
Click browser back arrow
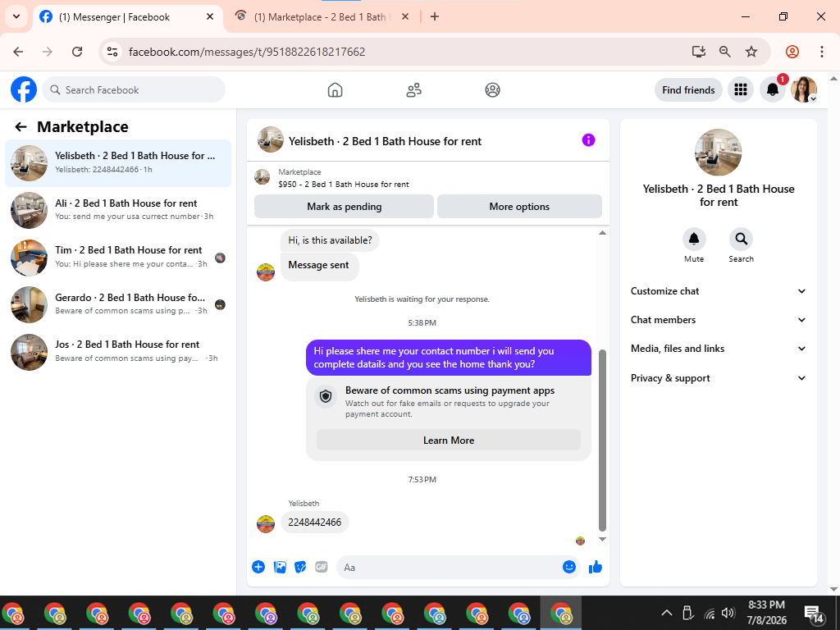pyautogui.click(x=18, y=52)
